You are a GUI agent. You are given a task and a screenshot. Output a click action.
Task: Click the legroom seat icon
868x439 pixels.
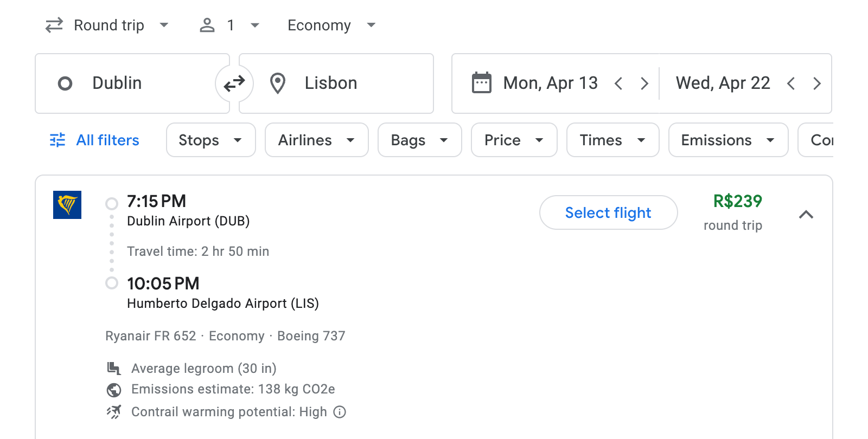coord(113,368)
